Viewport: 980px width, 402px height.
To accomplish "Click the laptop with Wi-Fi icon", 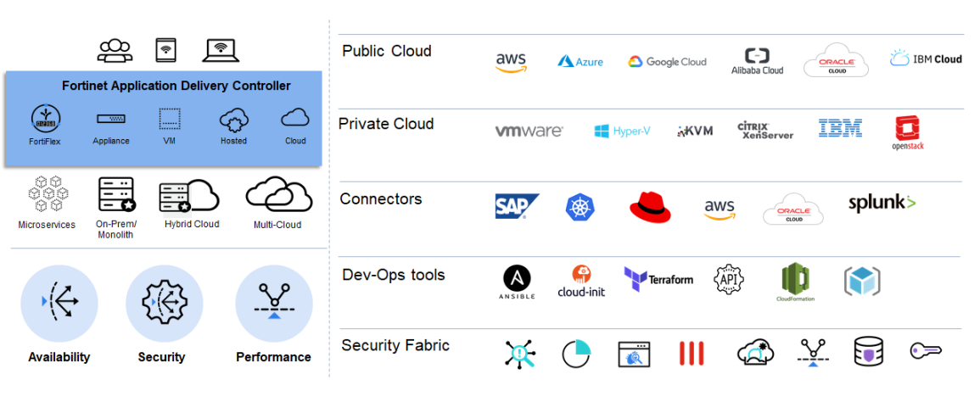I will (x=220, y=51).
